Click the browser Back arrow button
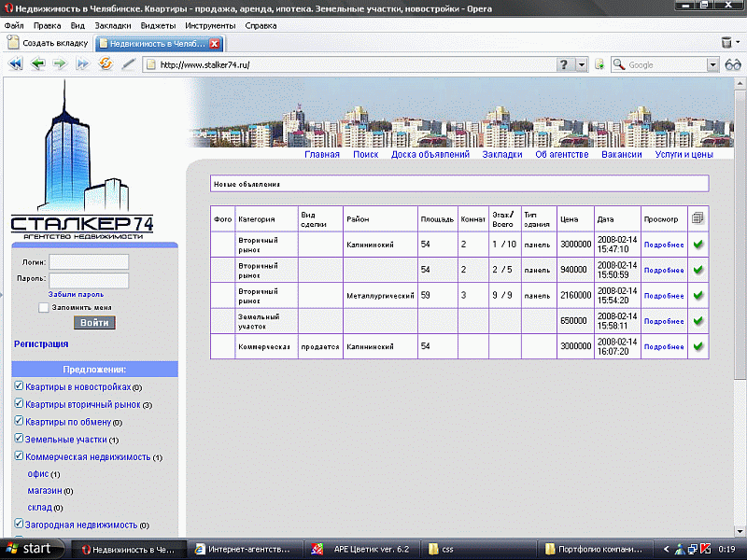This screenshot has height=560, width=747. (x=38, y=64)
